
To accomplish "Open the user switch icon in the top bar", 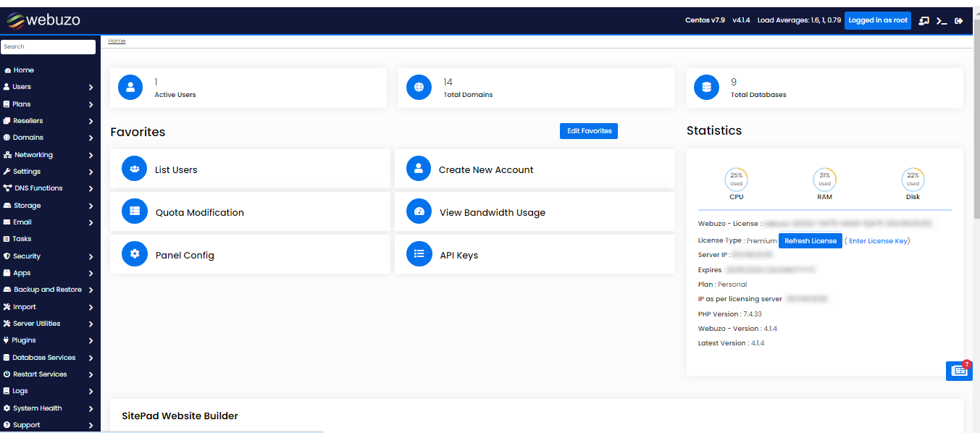I will 924,20.
